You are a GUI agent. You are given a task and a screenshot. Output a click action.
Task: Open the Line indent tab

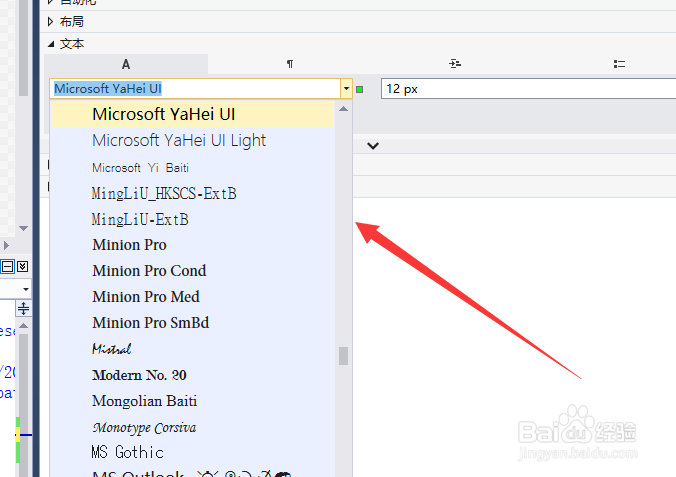coord(455,64)
